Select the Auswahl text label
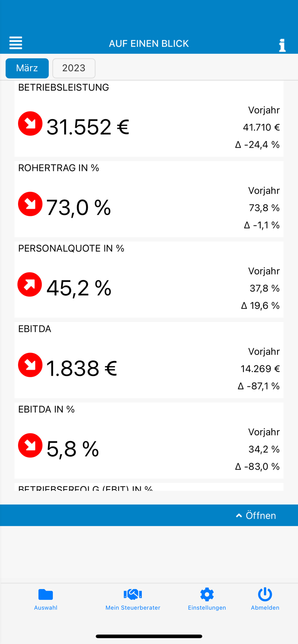The width and height of the screenshot is (298, 644). coord(46,608)
